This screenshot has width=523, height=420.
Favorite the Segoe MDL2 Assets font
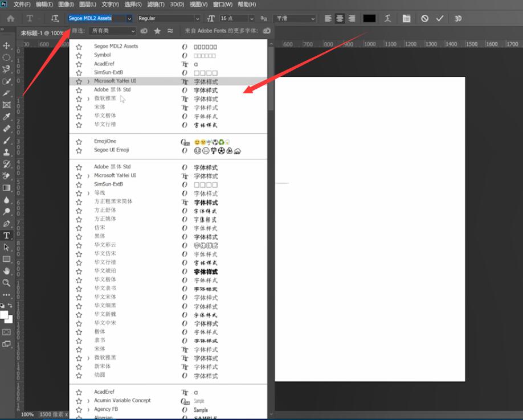79,47
